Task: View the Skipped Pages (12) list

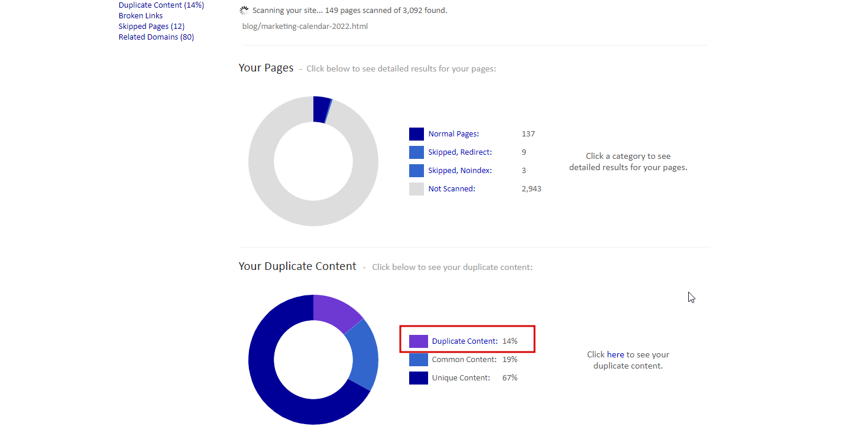Action: click(151, 26)
